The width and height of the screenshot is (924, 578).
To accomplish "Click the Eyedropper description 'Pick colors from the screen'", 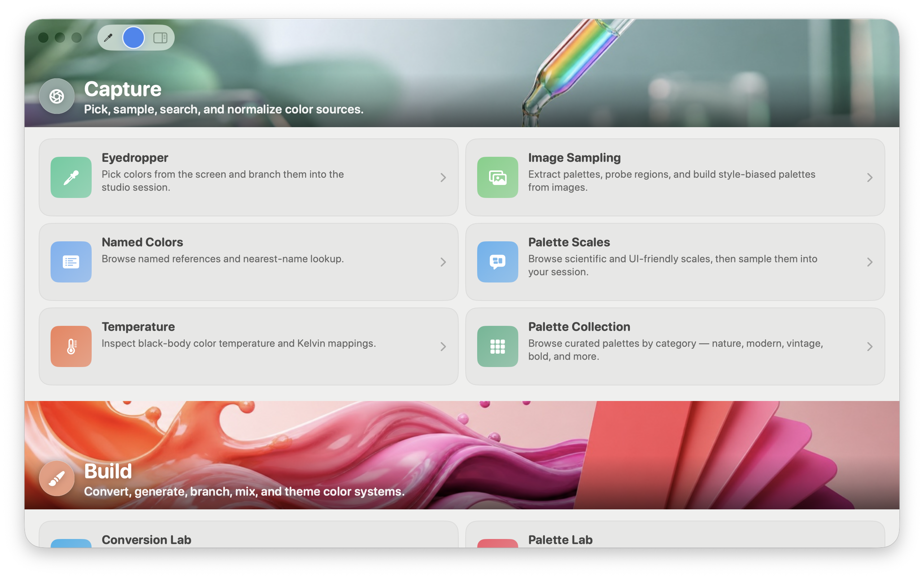I will (223, 181).
